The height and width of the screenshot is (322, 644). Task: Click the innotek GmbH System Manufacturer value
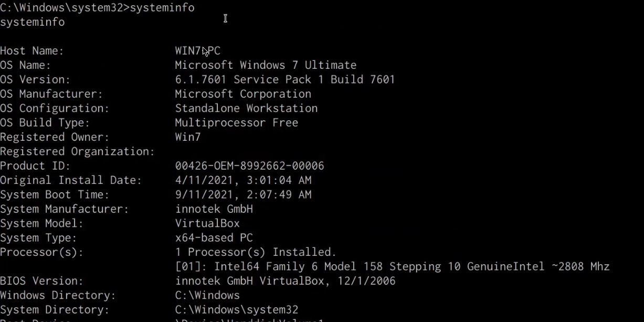coord(214,209)
